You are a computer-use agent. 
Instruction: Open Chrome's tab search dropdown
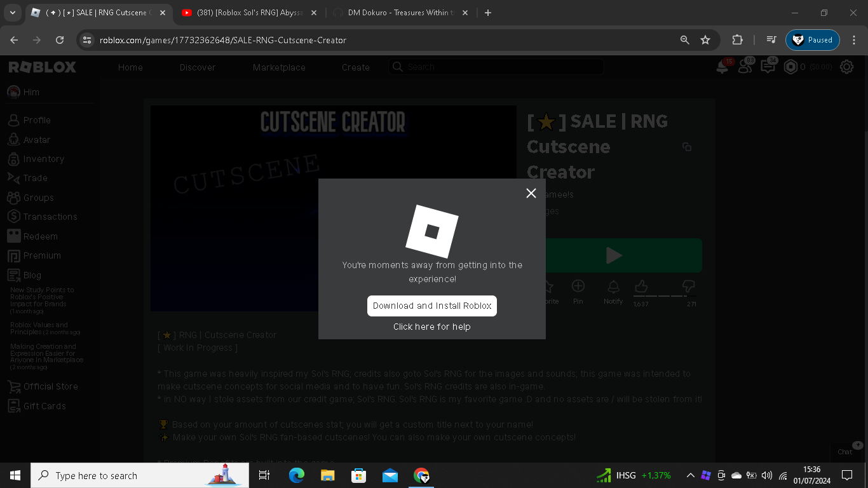(x=13, y=13)
